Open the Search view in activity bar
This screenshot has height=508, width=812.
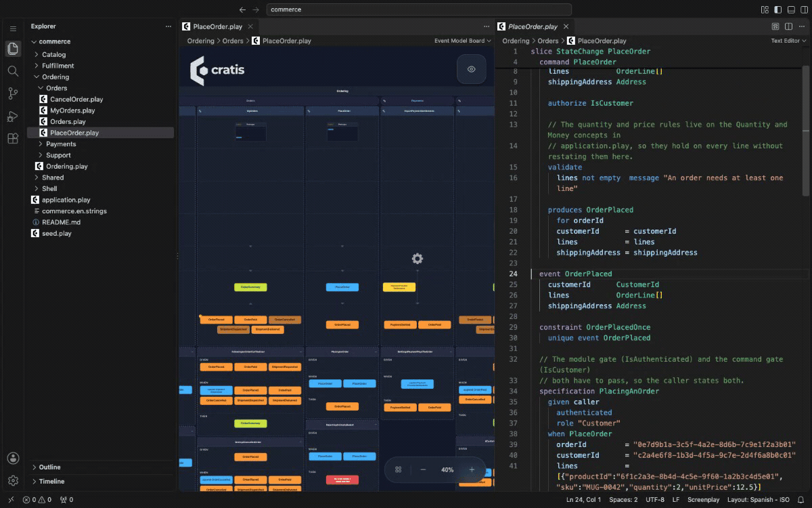[13, 71]
